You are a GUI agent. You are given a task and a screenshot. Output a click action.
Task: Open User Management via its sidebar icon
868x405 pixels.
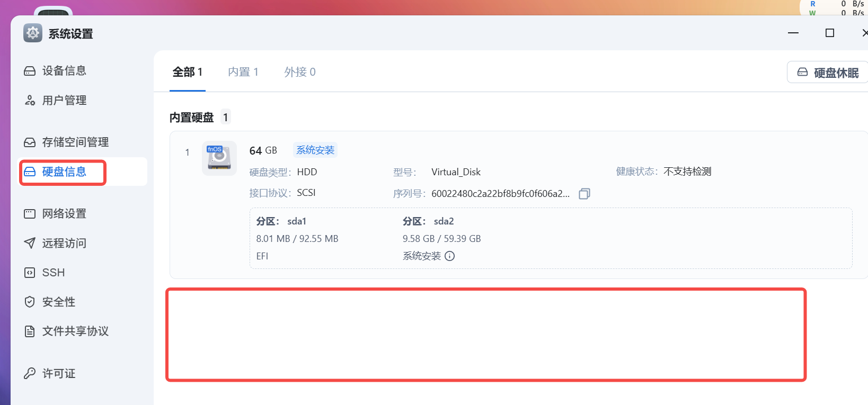[30, 101]
